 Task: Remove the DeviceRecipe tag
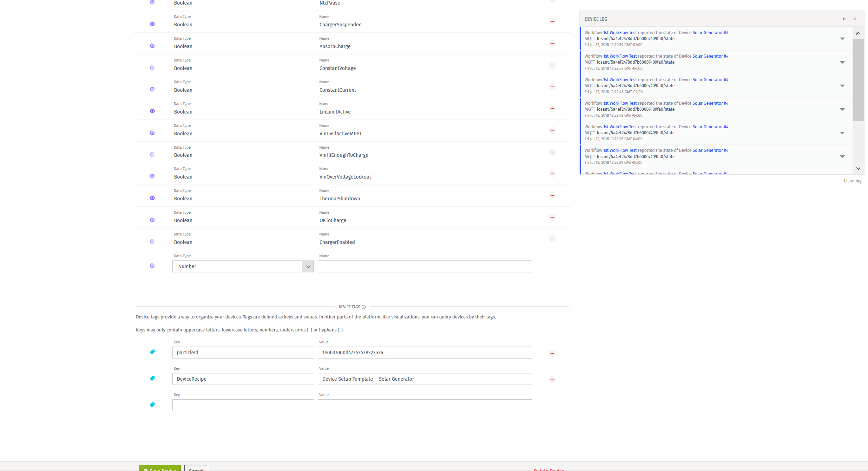pos(552,380)
